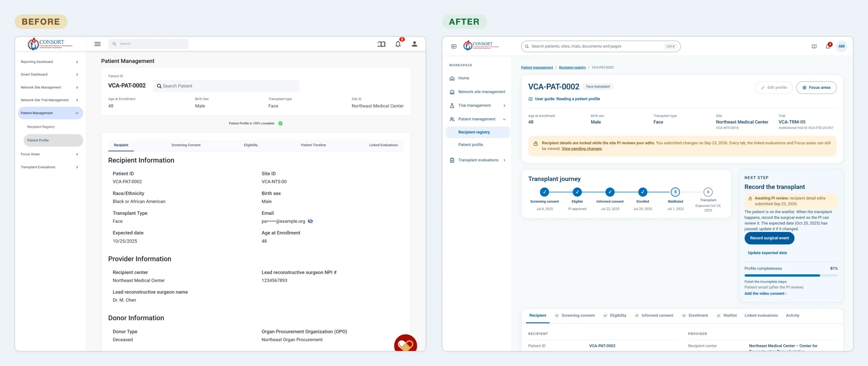Screen dimensions: 868x366
Task: Switch to Patient Timeline tab in Before panel
Action: 313,145
